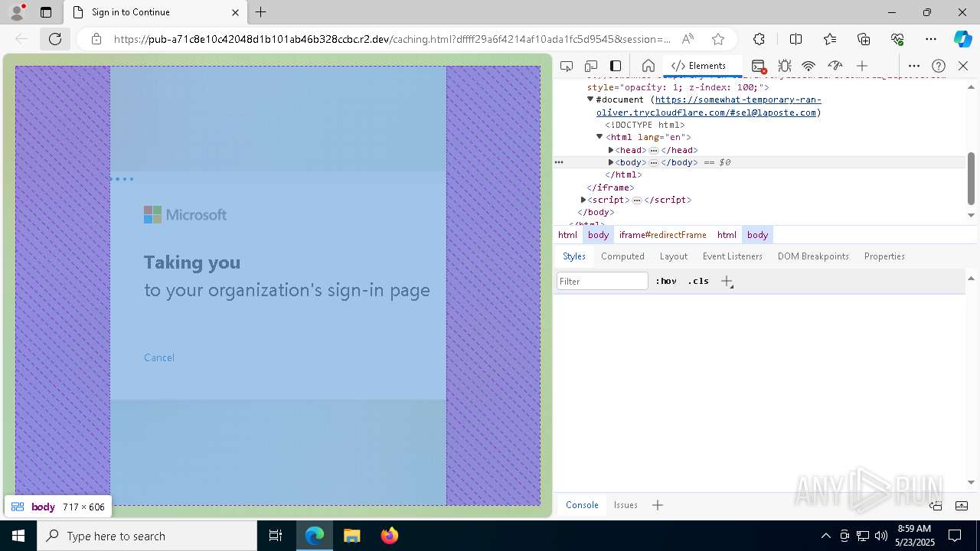Open the Event Listeners tab
Image resolution: width=980 pixels, height=551 pixels.
pyautogui.click(x=733, y=256)
